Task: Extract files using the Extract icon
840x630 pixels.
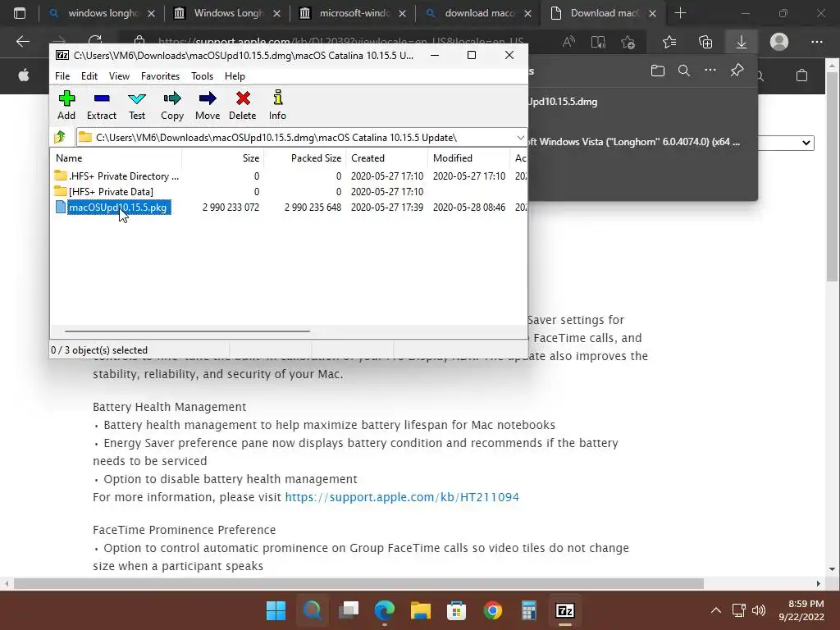Action: [x=101, y=105]
